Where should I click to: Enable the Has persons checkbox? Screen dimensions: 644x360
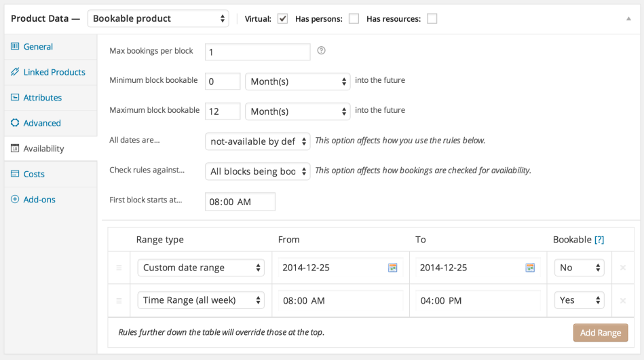[354, 18]
